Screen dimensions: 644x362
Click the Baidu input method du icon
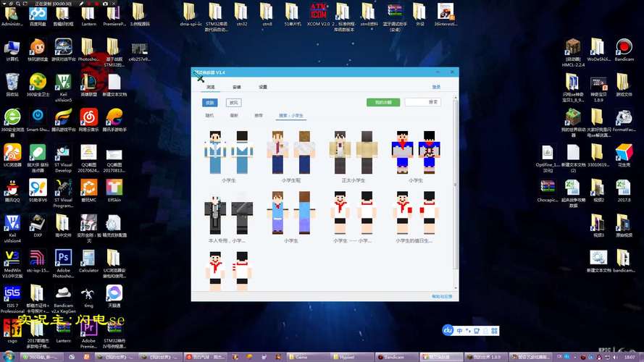point(448,330)
